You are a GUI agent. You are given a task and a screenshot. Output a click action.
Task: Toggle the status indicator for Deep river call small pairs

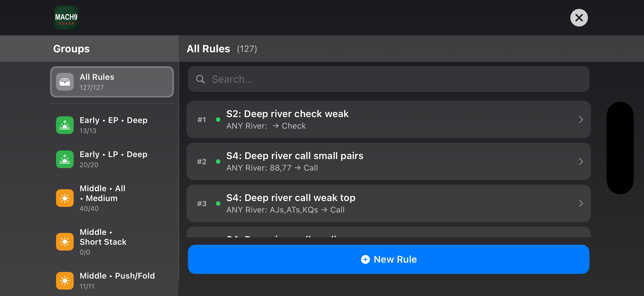point(218,161)
